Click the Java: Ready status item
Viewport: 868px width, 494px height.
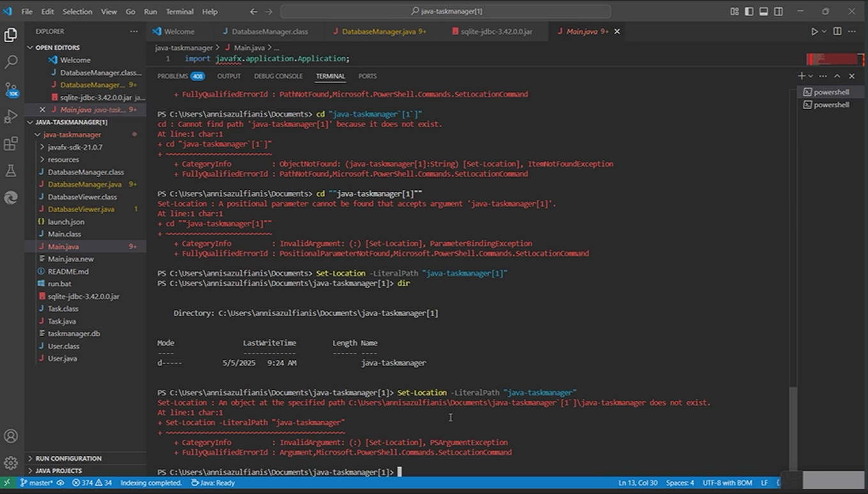point(213,483)
